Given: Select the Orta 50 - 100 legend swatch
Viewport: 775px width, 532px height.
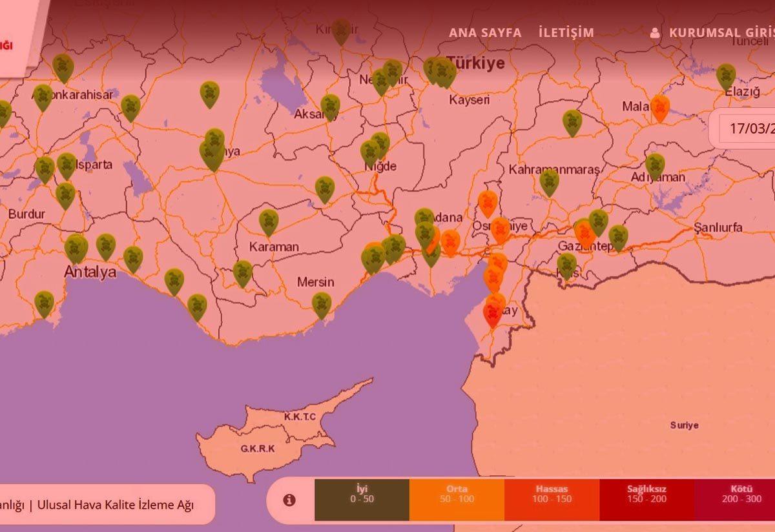Looking at the screenshot, I should click(457, 500).
